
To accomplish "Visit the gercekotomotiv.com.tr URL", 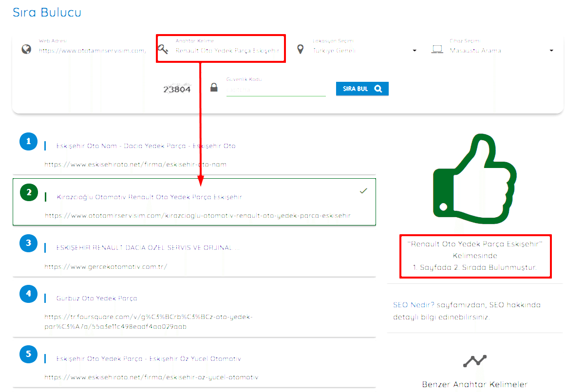I will point(106,266).
